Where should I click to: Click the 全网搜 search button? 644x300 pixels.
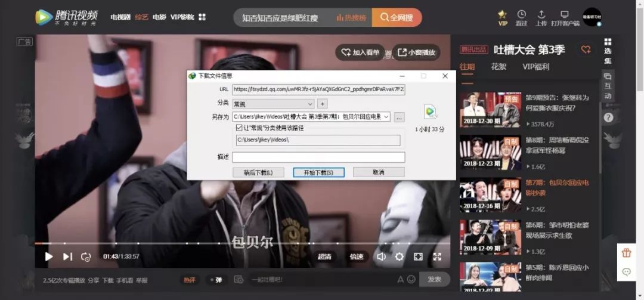(397, 18)
